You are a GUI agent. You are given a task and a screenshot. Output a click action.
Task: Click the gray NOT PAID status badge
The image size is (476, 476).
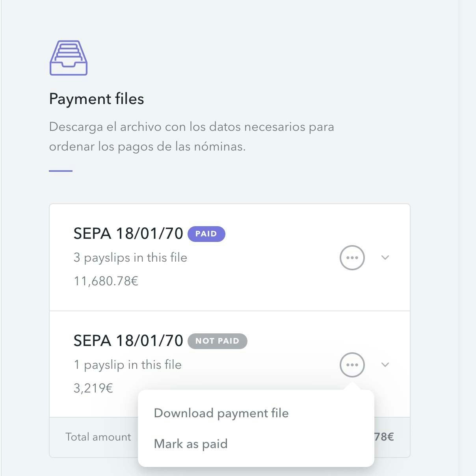click(217, 341)
